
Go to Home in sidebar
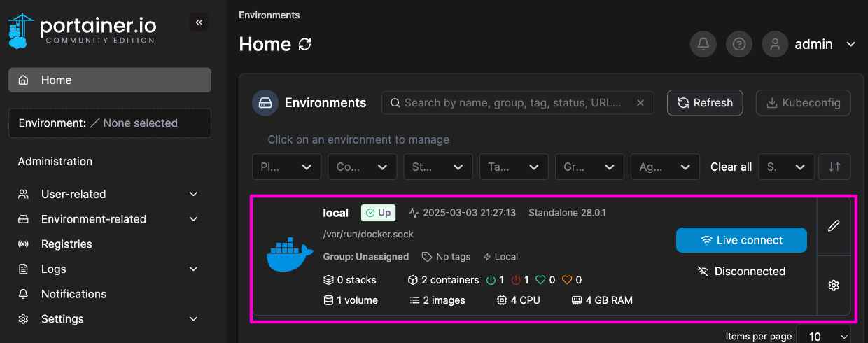click(x=110, y=80)
